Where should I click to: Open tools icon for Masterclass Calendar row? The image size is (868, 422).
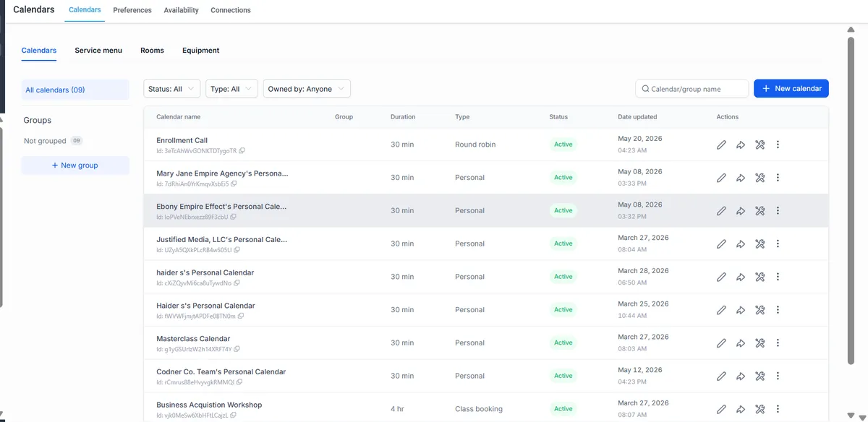coord(759,343)
